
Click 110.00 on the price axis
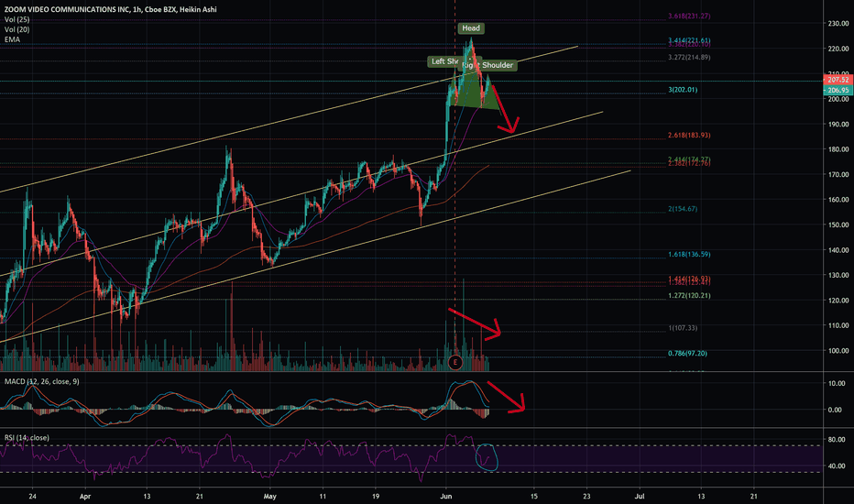click(x=838, y=325)
